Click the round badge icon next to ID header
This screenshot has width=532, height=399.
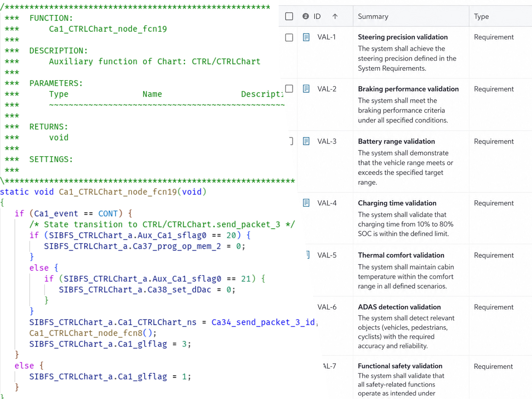click(306, 16)
